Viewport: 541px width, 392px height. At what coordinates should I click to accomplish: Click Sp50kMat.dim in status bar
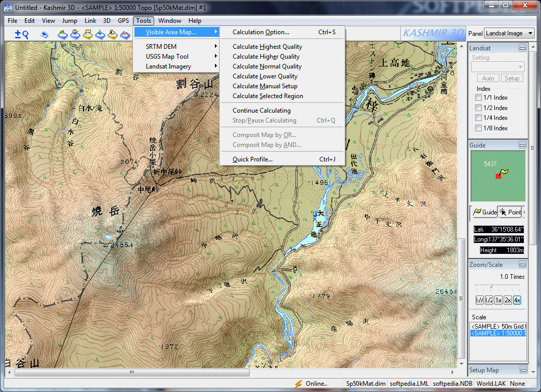tap(366, 384)
